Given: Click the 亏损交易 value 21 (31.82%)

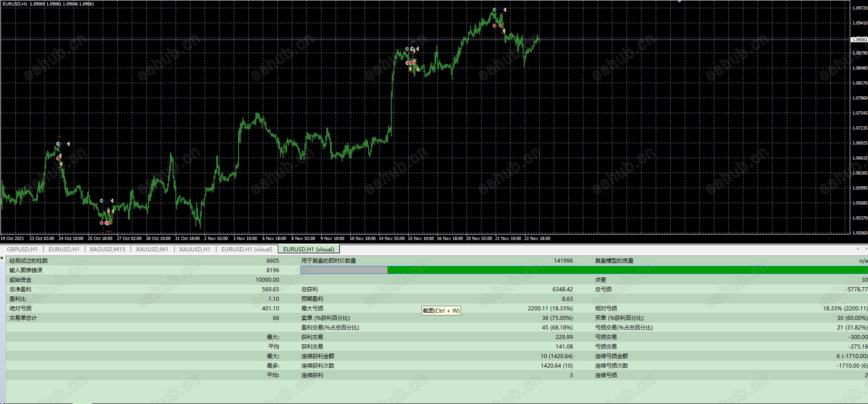Looking at the screenshot, I should pyautogui.click(x=852, y=328).
